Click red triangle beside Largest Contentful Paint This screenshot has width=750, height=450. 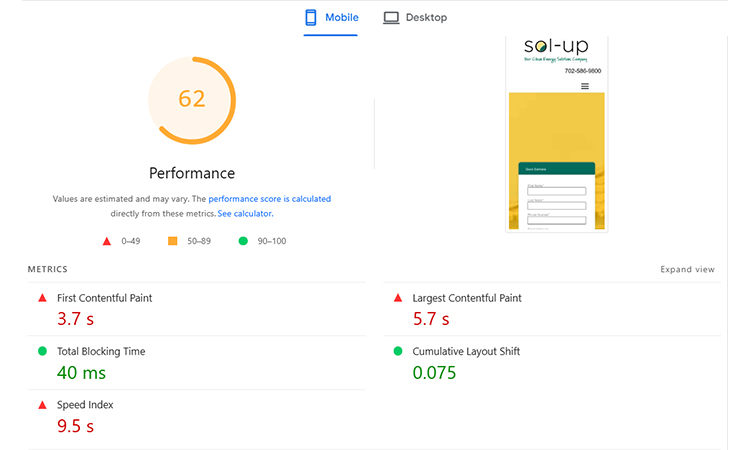pos(398,298)
